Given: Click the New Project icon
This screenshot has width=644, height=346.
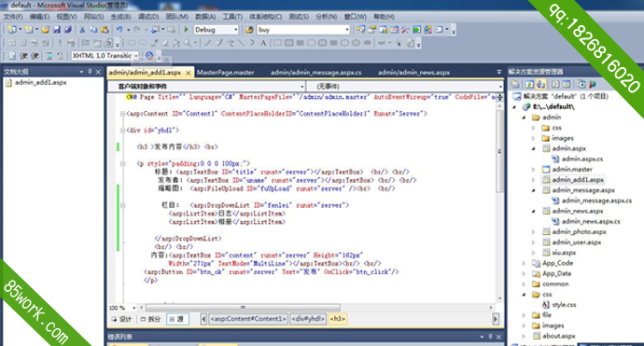Looking at the screenshot, I should pos(12,30).
